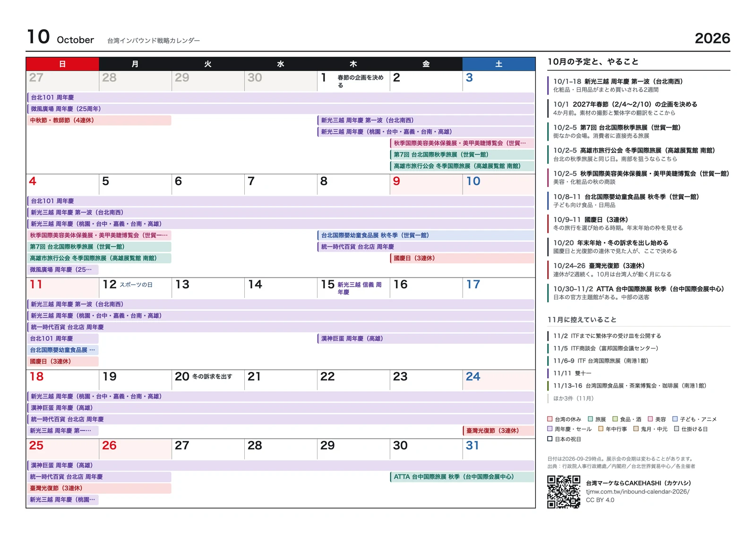The width and height of the screenshot is (756, 534).
Task: Click the 日本の祝日 legend swatch
Action: (550, 439)
